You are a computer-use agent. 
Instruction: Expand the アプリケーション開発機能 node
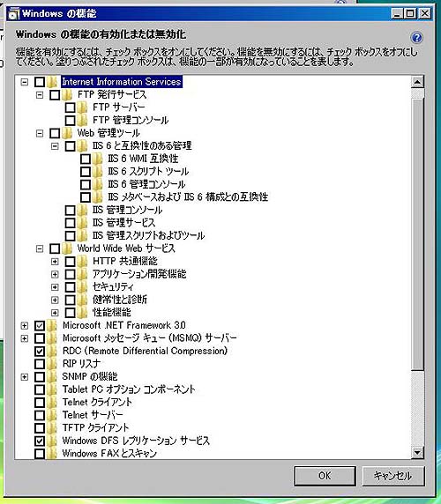tap(55, 274)
